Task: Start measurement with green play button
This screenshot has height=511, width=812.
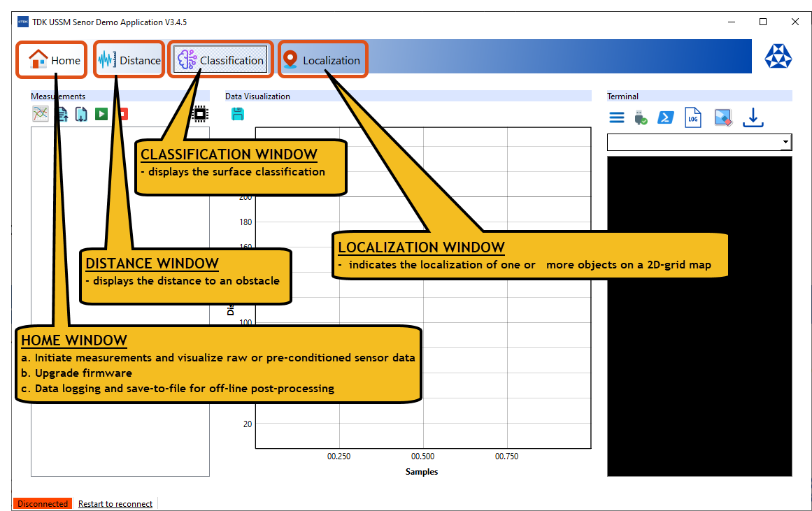Action: coord(101,115)
